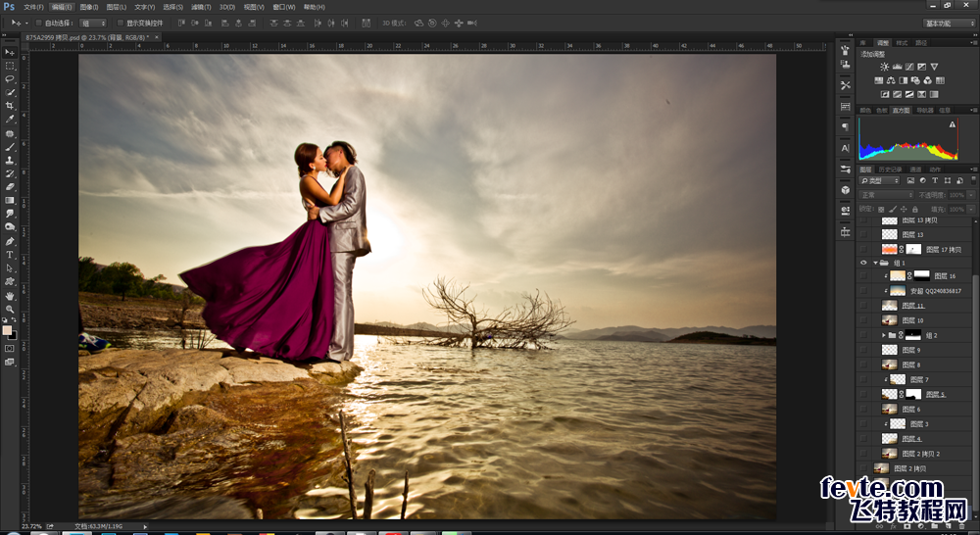
Task: Click the histogram cache warning triangle
Action: 953,124
